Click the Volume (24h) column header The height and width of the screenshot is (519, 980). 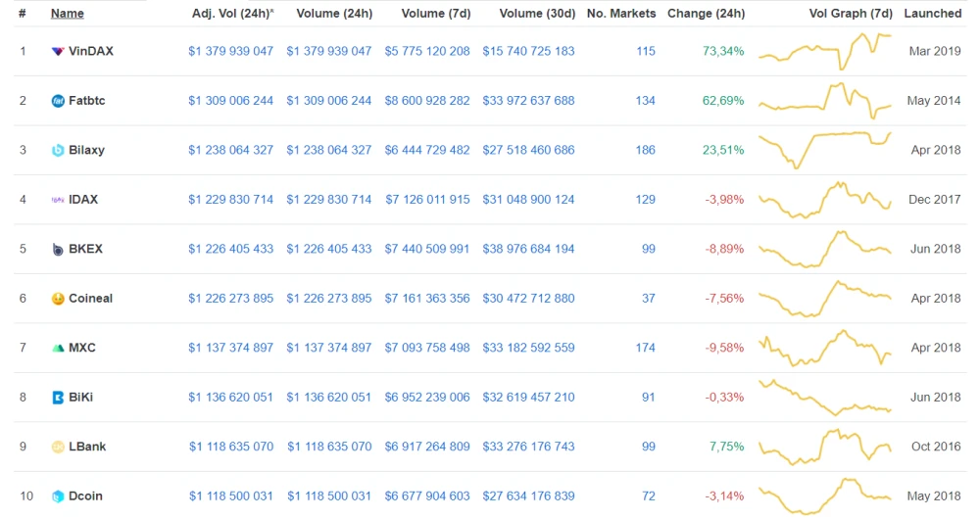point(334,13)
